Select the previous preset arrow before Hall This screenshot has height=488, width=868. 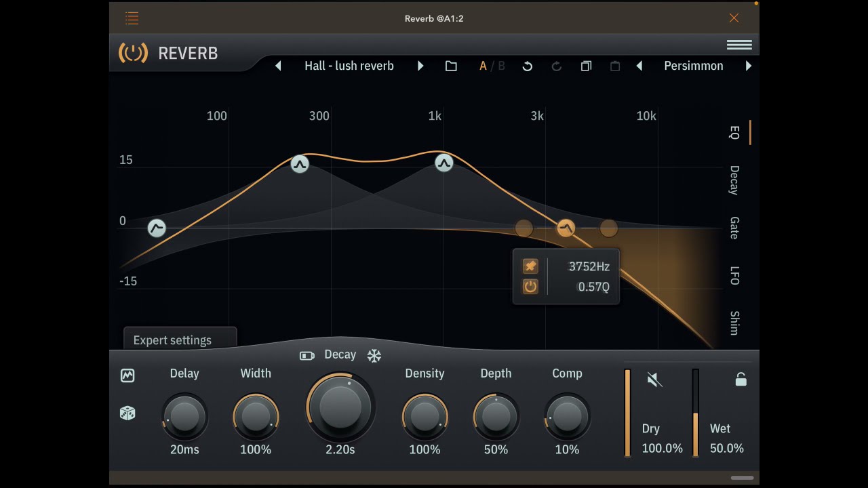278,66
